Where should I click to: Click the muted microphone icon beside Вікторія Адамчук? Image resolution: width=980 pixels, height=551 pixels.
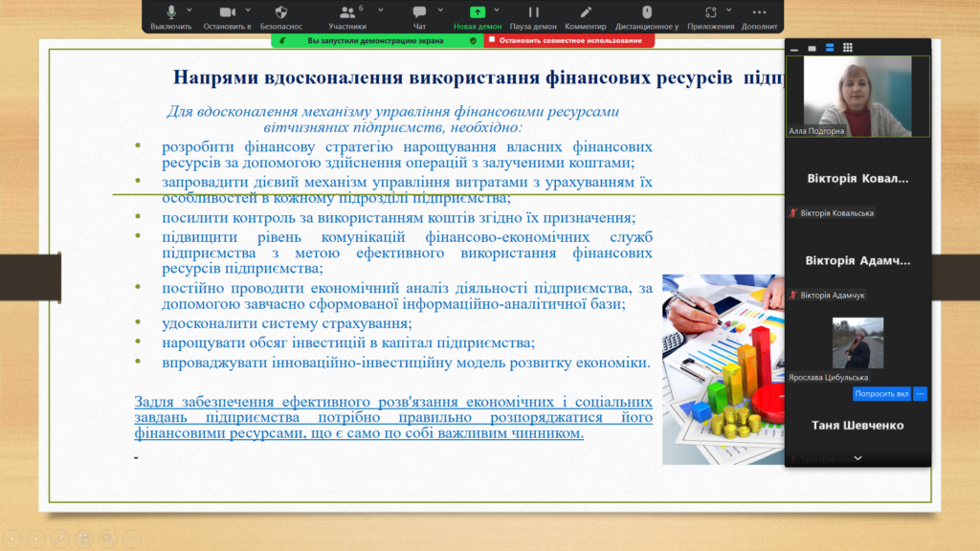(793, 295)
